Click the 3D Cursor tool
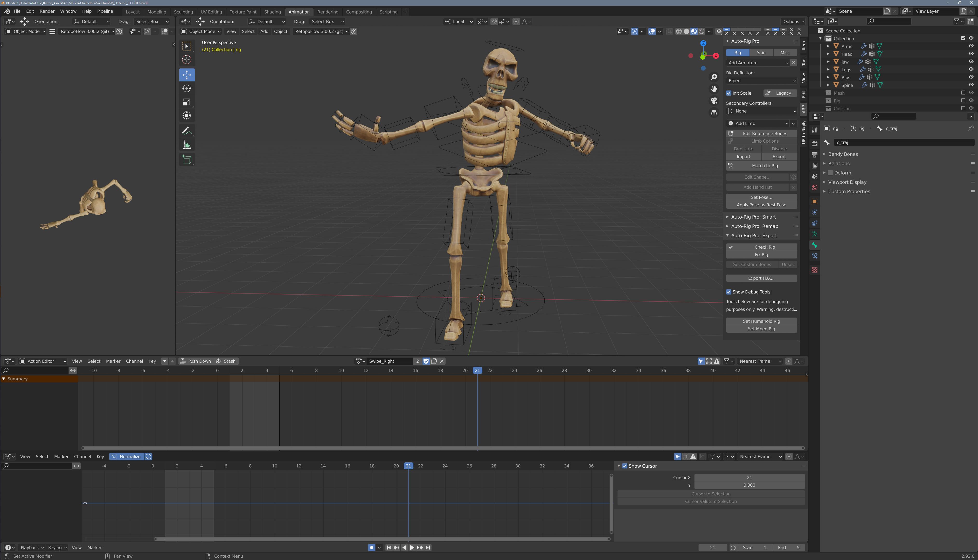 [186, 60]
